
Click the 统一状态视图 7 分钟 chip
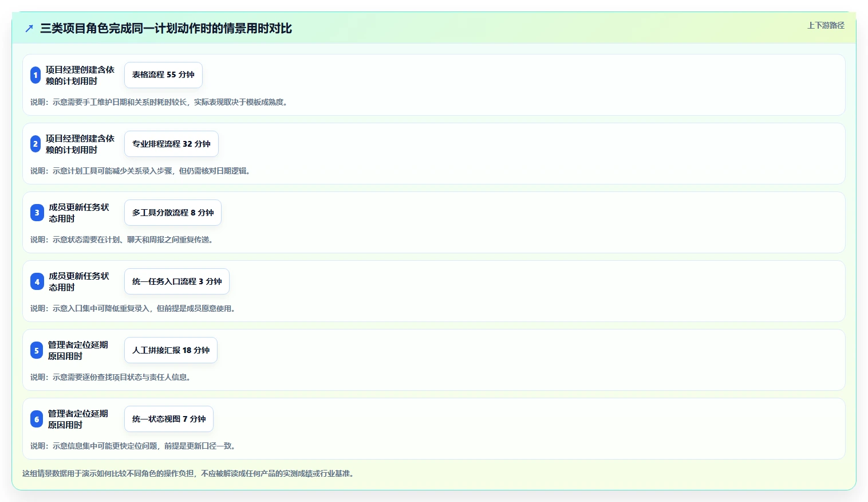point(169,419)
